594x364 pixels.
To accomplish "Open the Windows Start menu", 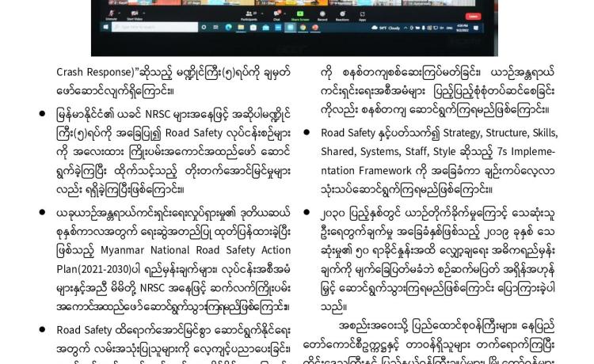I will [105, 27].
